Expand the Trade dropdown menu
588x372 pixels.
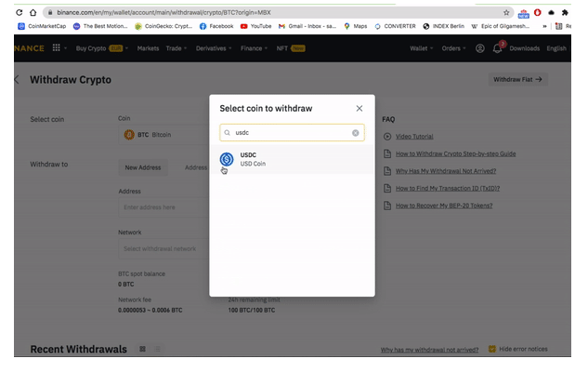tap(176, 48)
